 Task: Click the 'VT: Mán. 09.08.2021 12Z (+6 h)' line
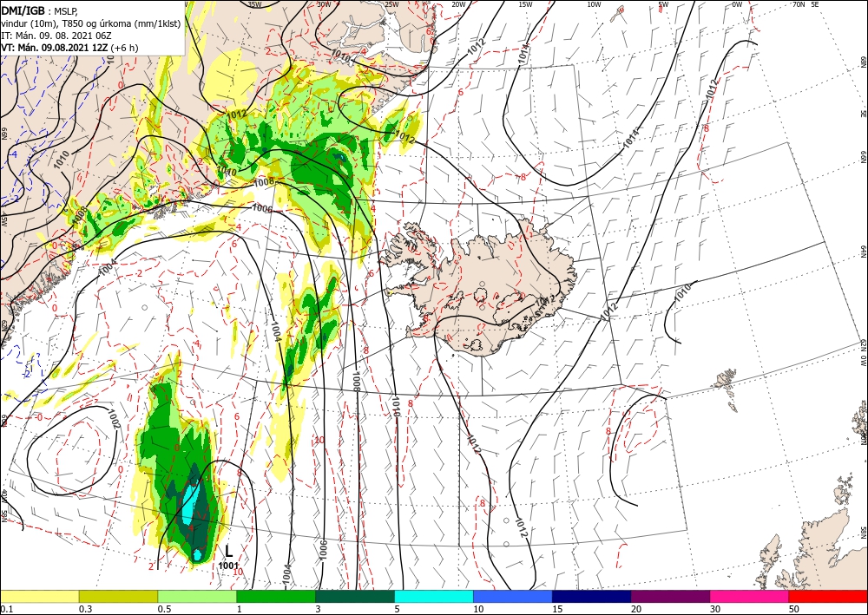pos(69,48)
